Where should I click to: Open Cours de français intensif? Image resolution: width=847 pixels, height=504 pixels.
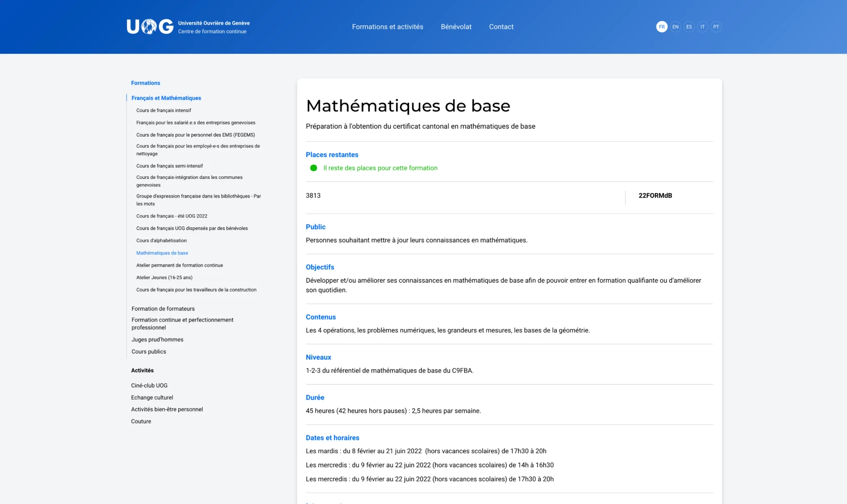163,110
